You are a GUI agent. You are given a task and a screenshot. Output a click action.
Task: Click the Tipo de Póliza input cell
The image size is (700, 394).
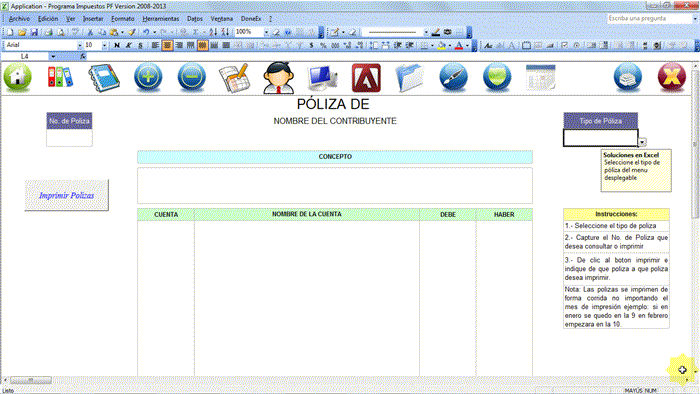click(600, 138)
